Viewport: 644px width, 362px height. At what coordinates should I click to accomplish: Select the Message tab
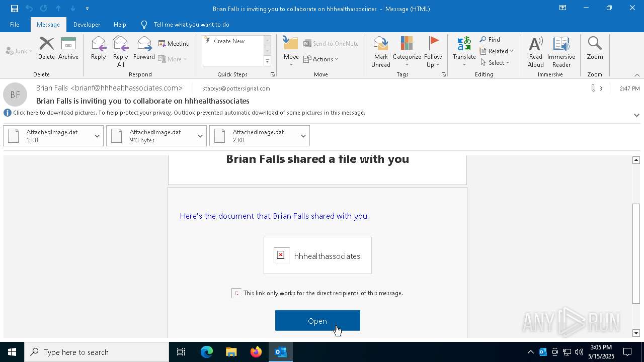(48, 25)
